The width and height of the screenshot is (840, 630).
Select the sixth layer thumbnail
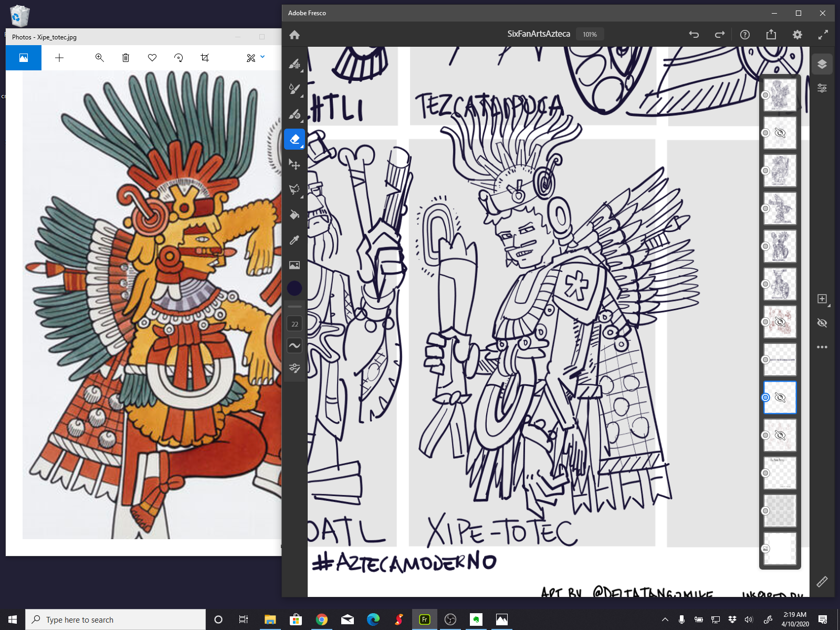[780, 284]
